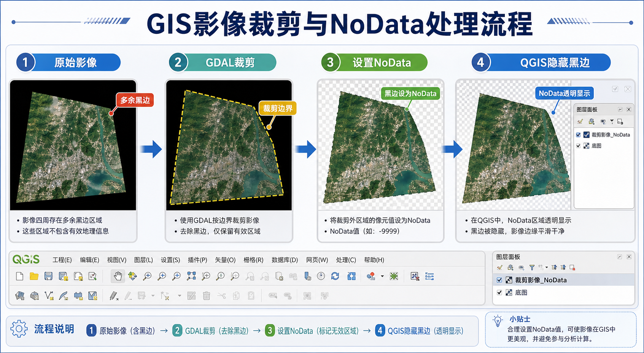Select the Pan Map hand tool
Viewport: 644px width, 353px height.
pos(118,276)
